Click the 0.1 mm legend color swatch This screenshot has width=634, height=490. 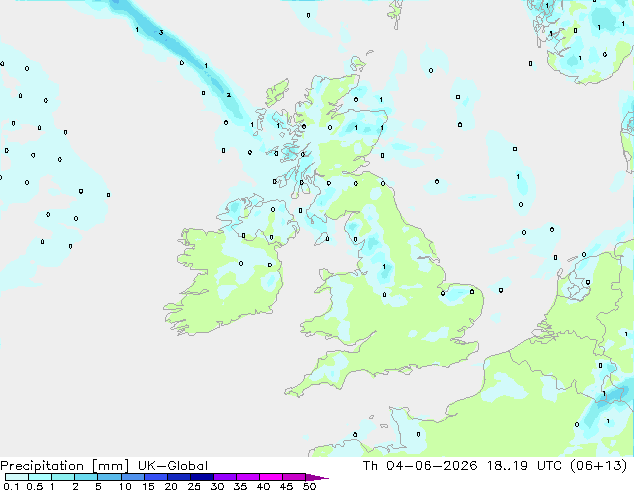[x=17, y=477]
